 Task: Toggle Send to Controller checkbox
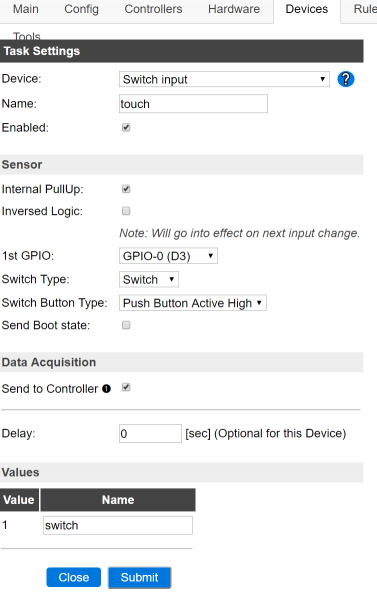tap(126, 388)
